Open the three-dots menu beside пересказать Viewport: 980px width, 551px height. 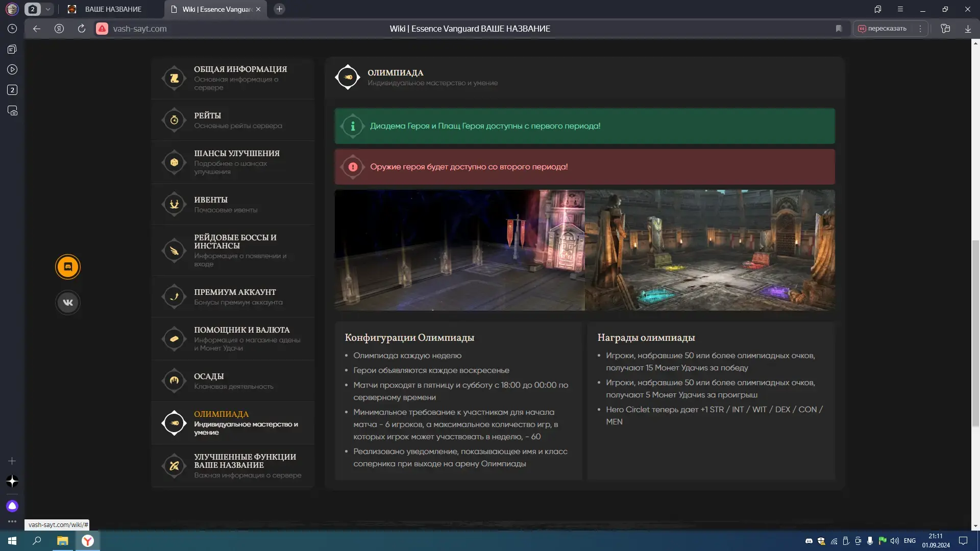[x=920, y=29]
